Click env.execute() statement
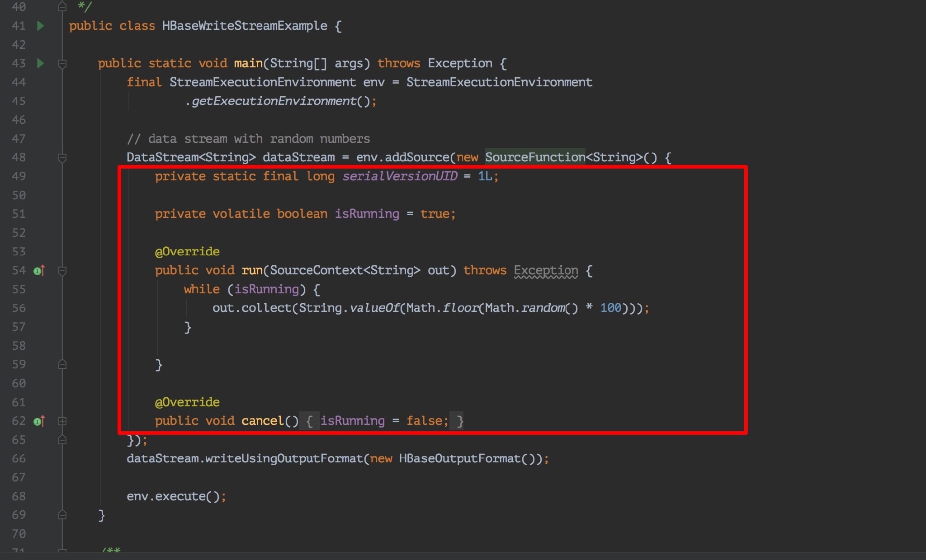The image size is (926, 560). (176, 496)
